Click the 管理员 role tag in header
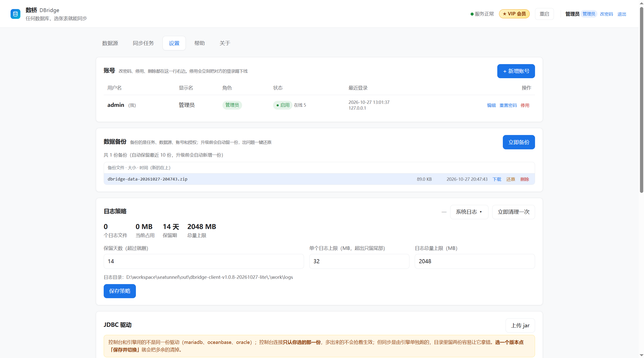 [589, 14]
